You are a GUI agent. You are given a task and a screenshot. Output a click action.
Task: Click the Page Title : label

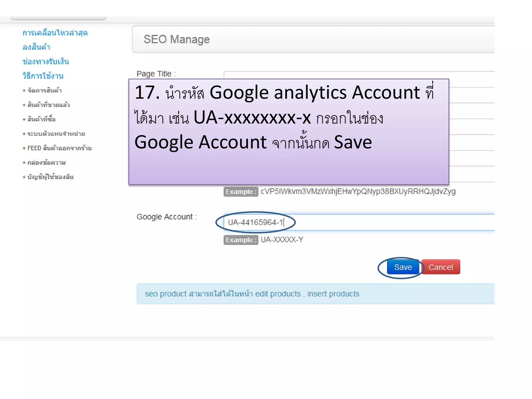156,74
